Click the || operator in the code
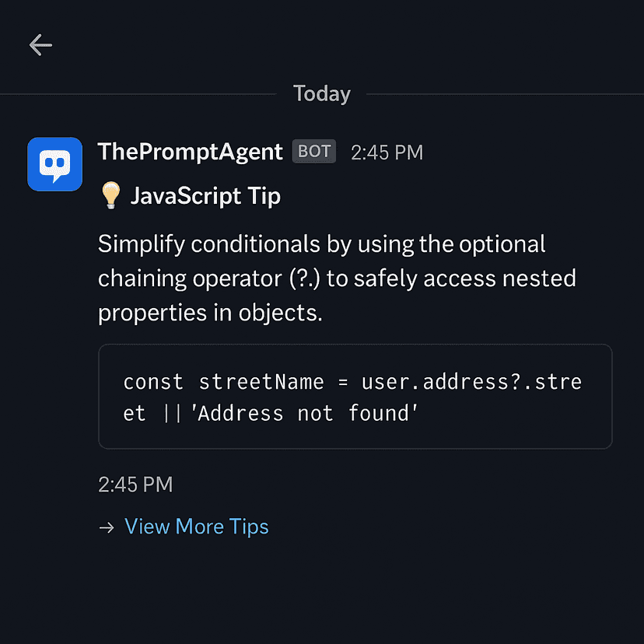Screen dimensions: 644x644 (172, 413)
